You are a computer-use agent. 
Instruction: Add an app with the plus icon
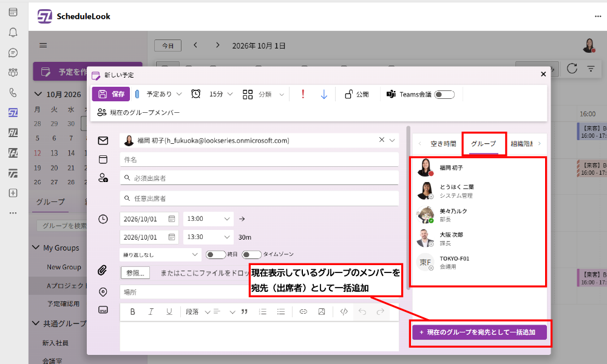(13, 193)
